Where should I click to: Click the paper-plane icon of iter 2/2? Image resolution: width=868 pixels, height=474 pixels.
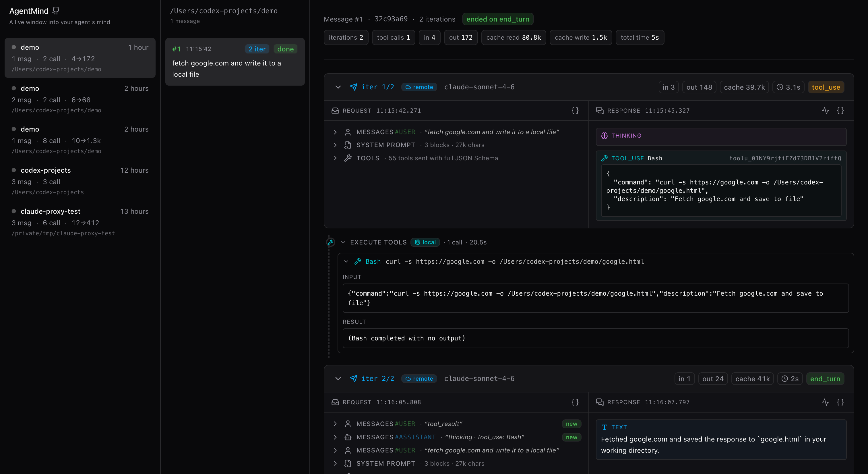(x=353, y=379)
